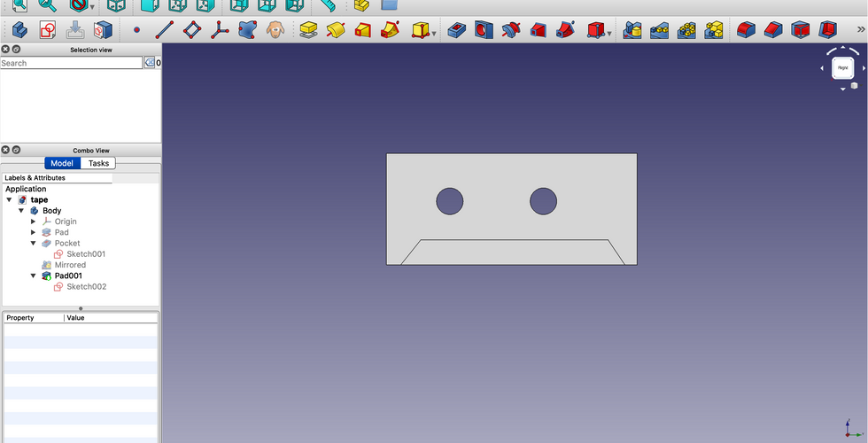This screenshot has height=443, width=868.
Task: Select the Additive loft tool
Action: 363,29
